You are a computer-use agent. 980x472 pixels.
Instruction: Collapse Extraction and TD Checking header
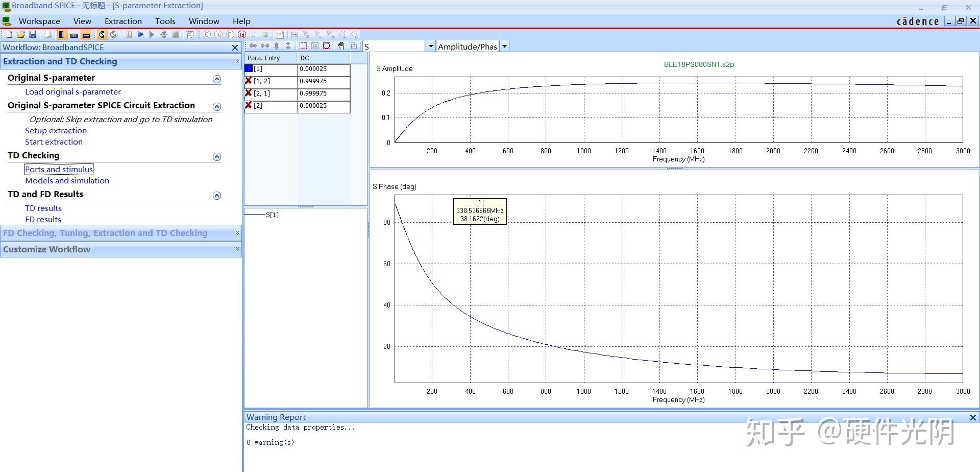tap(237, 61)
